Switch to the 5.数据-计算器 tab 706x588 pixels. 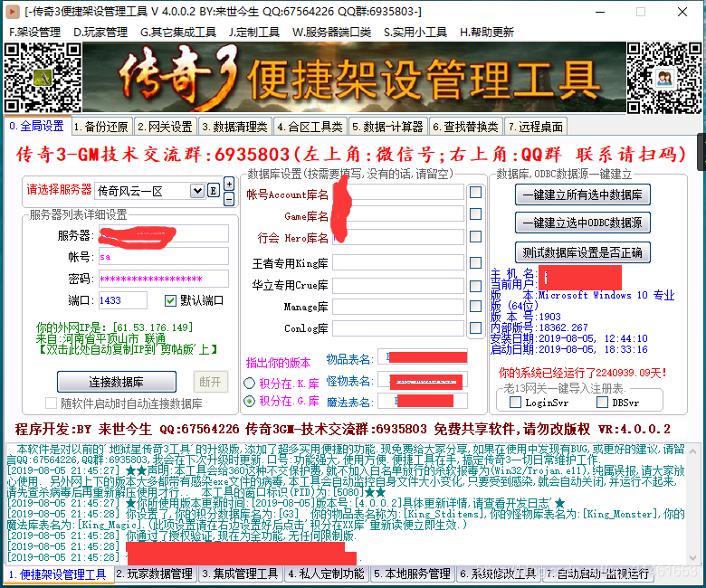click(x=387, y=127)
